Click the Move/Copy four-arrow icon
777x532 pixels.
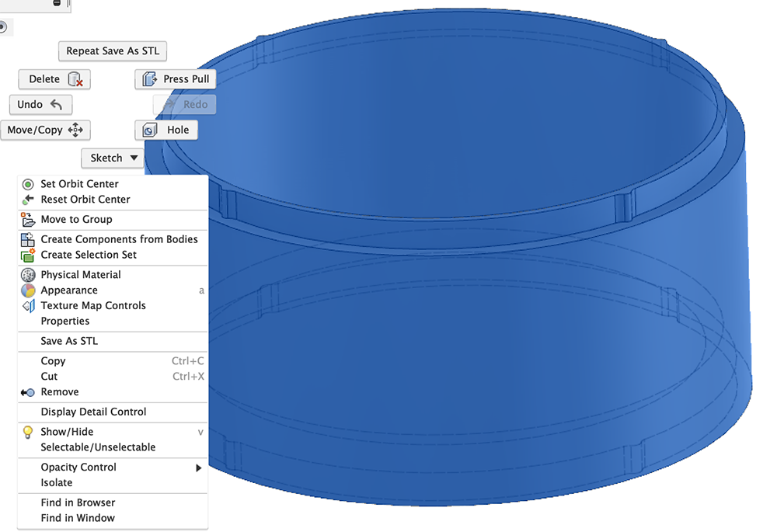tap(75, 130)
